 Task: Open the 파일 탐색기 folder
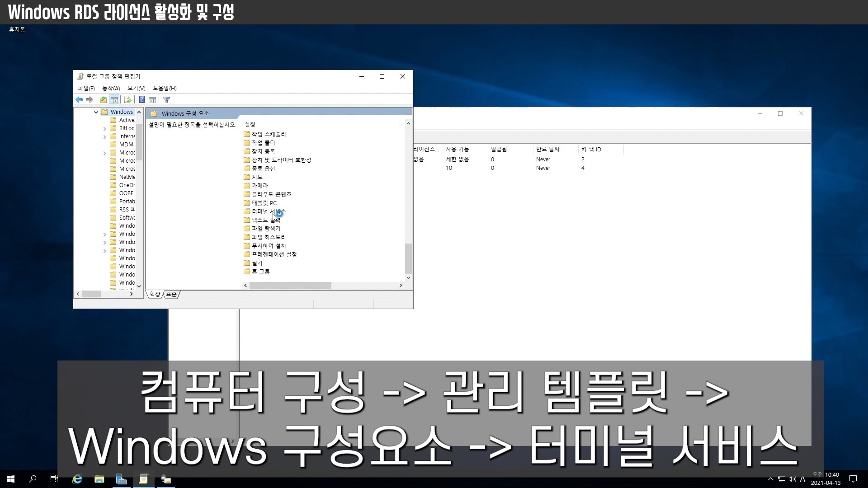pyautogui.click(x=262, y=229)
